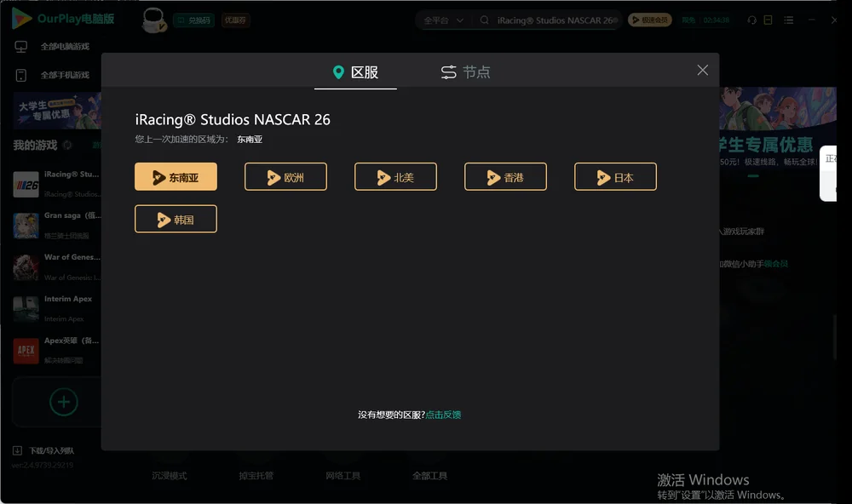Click the 学生专属优惠 banner on the right
Viewport: 852px width, 504px height.
778,128
